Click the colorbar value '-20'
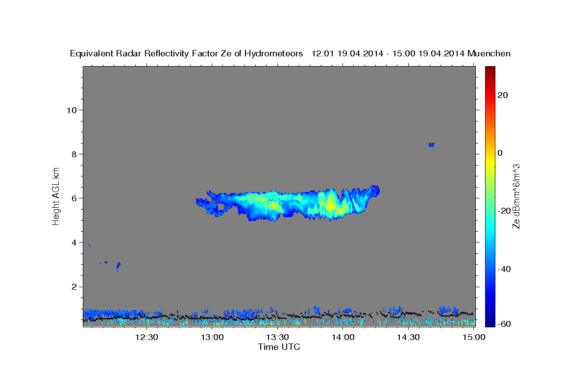588x392 pixels. tap(503, 211)
